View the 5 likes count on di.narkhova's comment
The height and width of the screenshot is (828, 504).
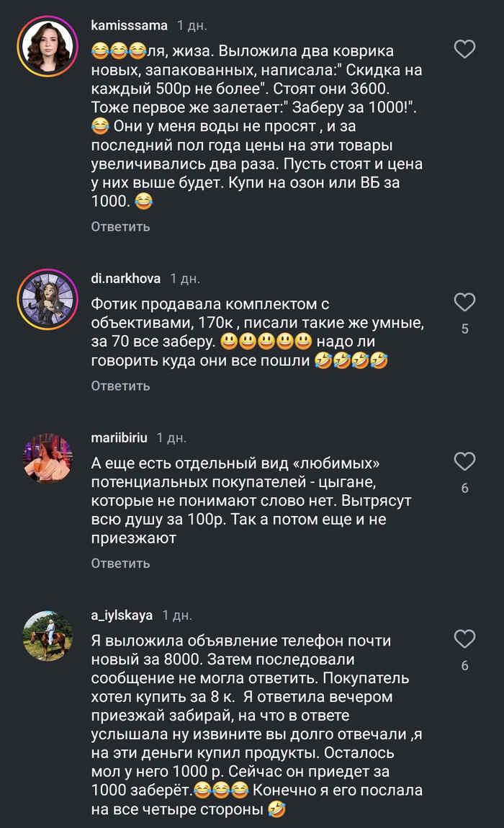coord(465,329)
